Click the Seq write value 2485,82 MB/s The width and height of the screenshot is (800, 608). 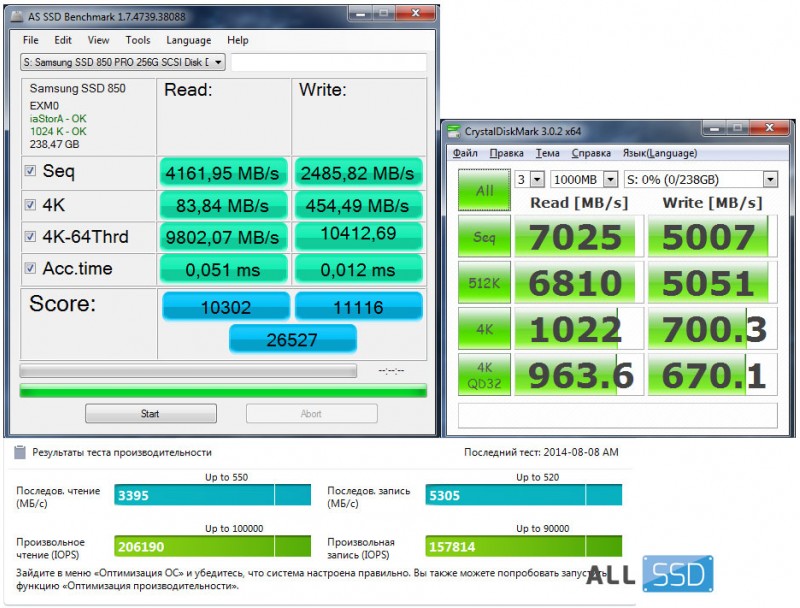pos(358,173)
